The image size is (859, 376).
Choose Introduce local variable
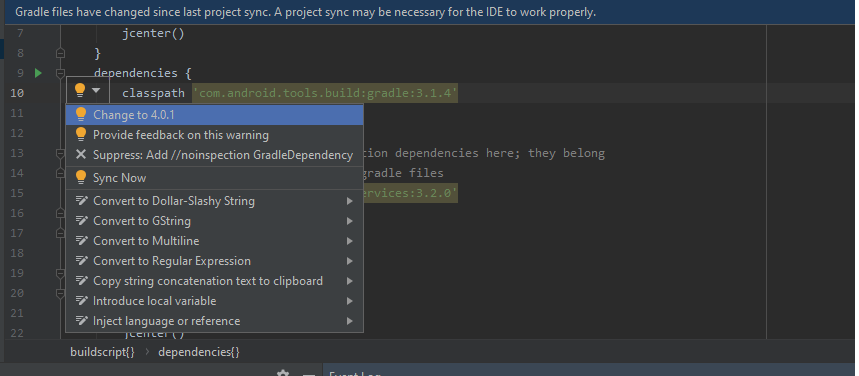(214, 301)
